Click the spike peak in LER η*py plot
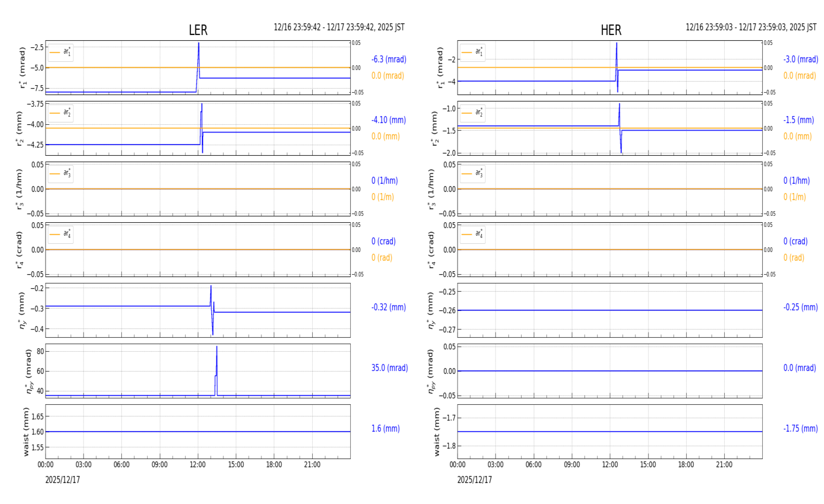This screenshot has width=824, height=504. [x=217, y=348]
